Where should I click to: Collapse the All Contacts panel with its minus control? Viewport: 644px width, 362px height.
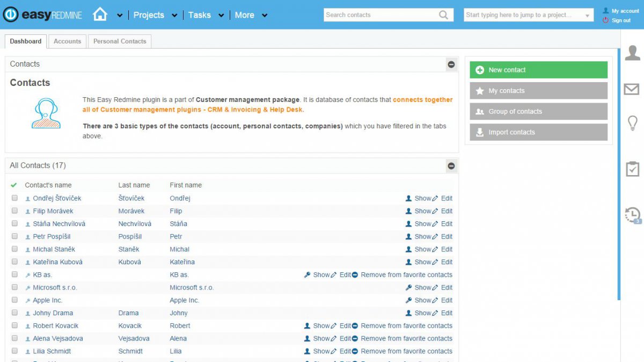tap(451, 166)
